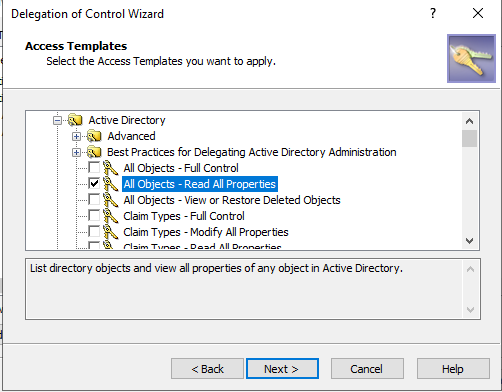Uncheck All Objects - Read All Properties checkbox
The width and height of the screenshot is (502, 392).
click(94, 184)
